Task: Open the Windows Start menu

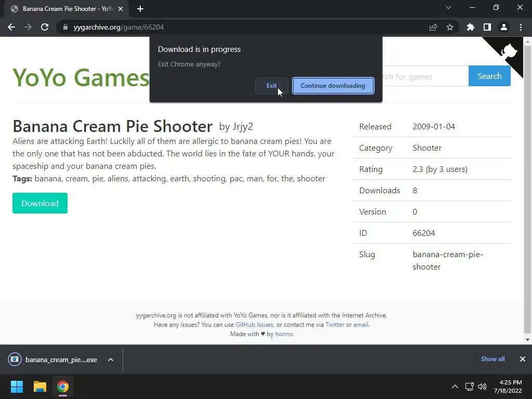Action: [x=17, y=387]
